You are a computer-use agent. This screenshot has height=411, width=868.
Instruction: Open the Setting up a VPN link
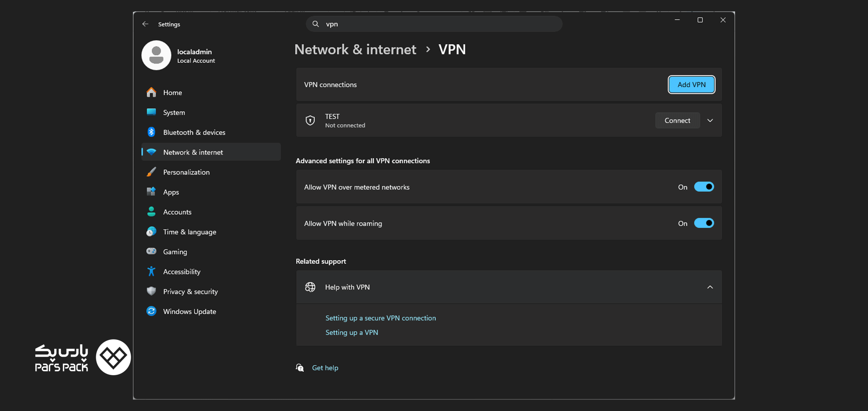point(352,333)
